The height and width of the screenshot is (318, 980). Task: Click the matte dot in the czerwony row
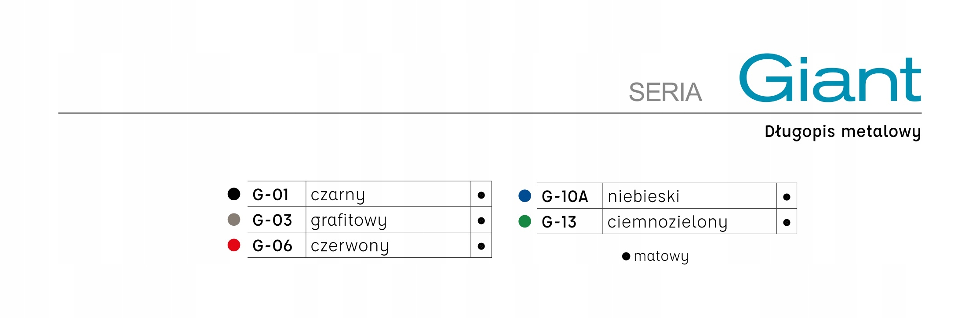pyautogui.click(x=481, y=246)
